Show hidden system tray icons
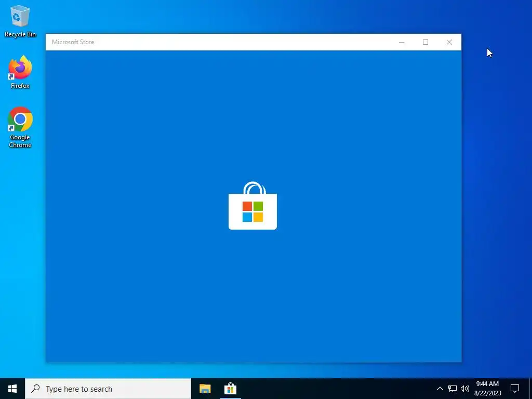The height and width of the screenshot is (399, 532). pyautogui.click(x=440, y=389)
